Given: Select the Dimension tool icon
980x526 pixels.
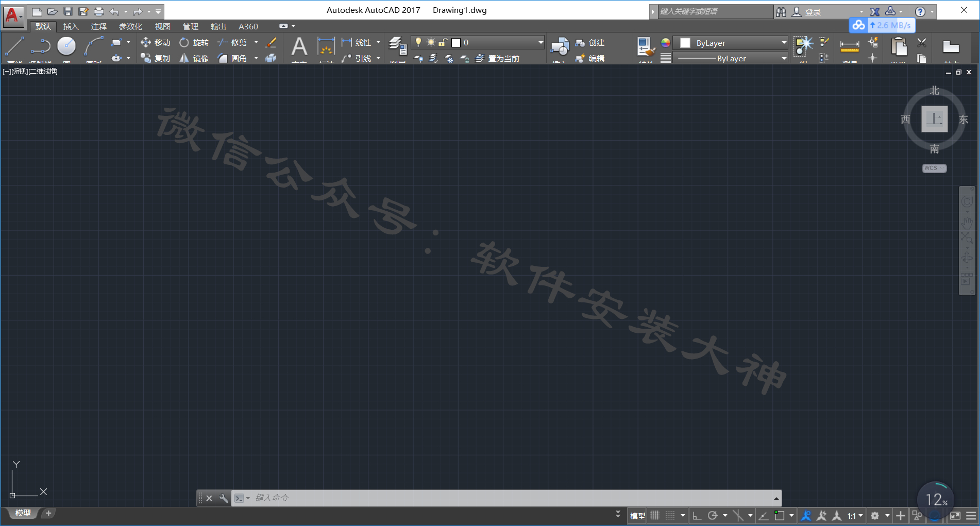Looking at the screenshot, I should pyautogui.click(x=326, y=46).
